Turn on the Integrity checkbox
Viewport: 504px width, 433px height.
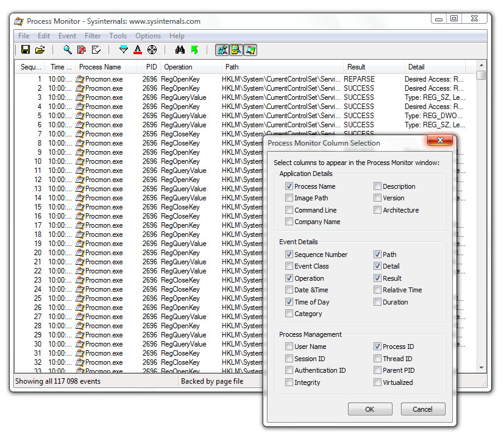point(289,382)
